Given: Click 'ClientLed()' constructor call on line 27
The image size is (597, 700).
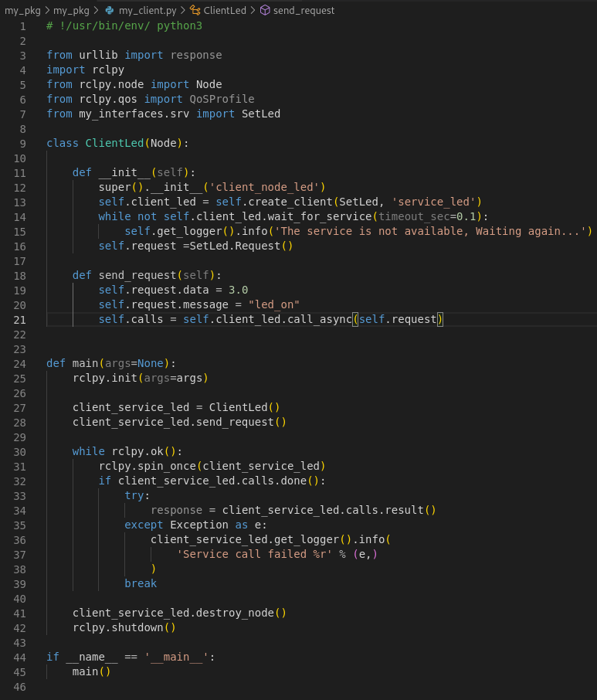Looking at the screenshot, I should tap(245, 408).
